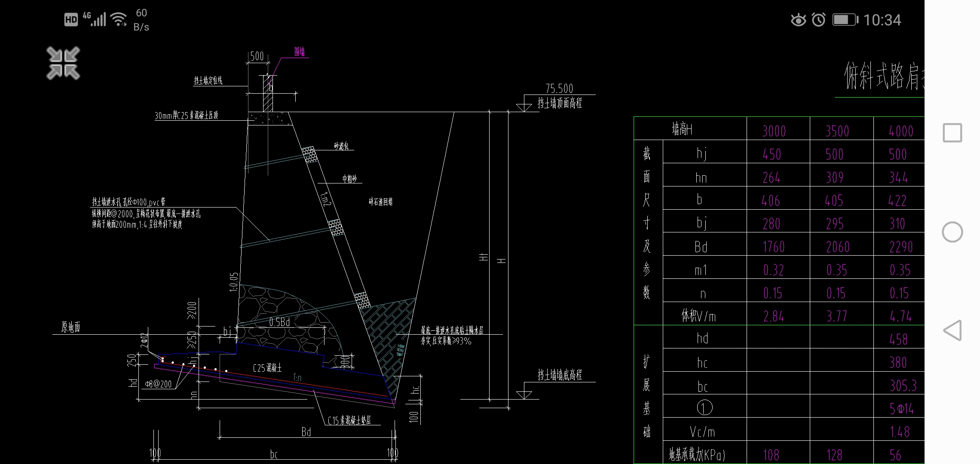
Task: Select the 原地面 ground line label
Action: (70, 327)
